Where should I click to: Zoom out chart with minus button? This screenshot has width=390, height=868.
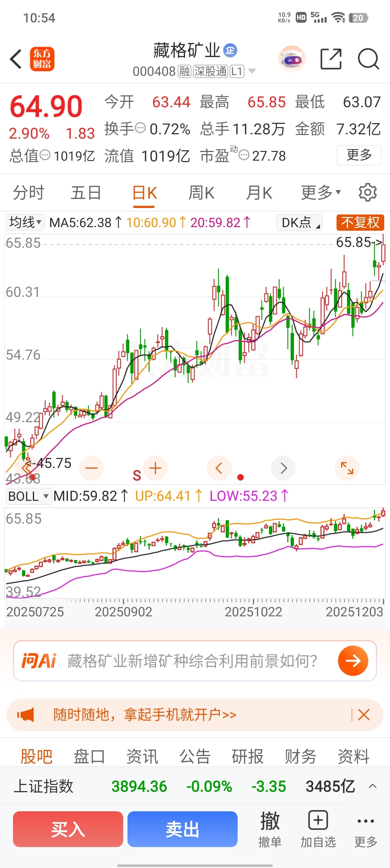click(92, 468)
